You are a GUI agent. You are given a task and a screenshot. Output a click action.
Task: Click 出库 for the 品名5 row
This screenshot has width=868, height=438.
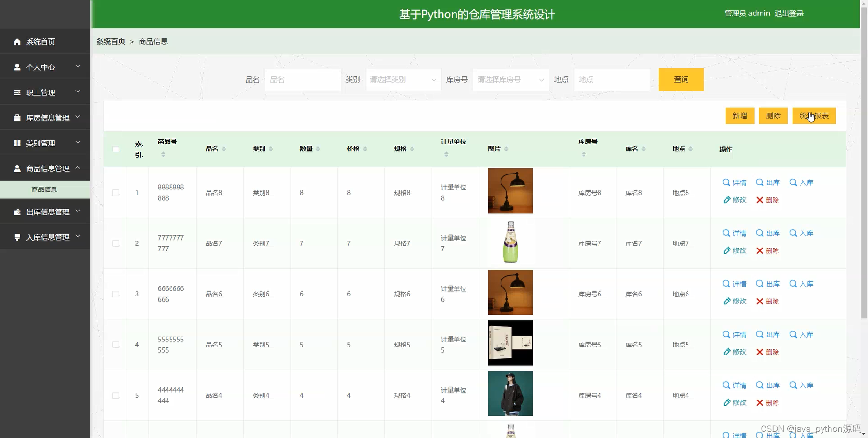click(x=768, y=334)
